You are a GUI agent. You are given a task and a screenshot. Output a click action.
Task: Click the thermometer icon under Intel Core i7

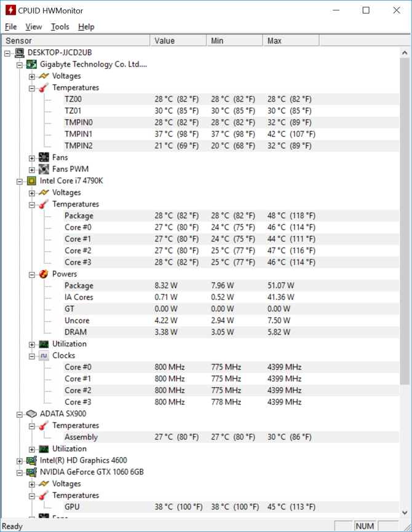(x=44, y=204)
